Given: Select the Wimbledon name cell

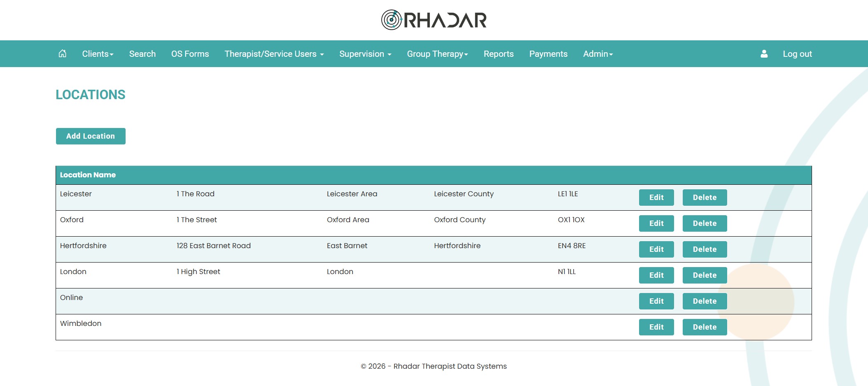Looking at the screenshot, I should tap(81, 323).
